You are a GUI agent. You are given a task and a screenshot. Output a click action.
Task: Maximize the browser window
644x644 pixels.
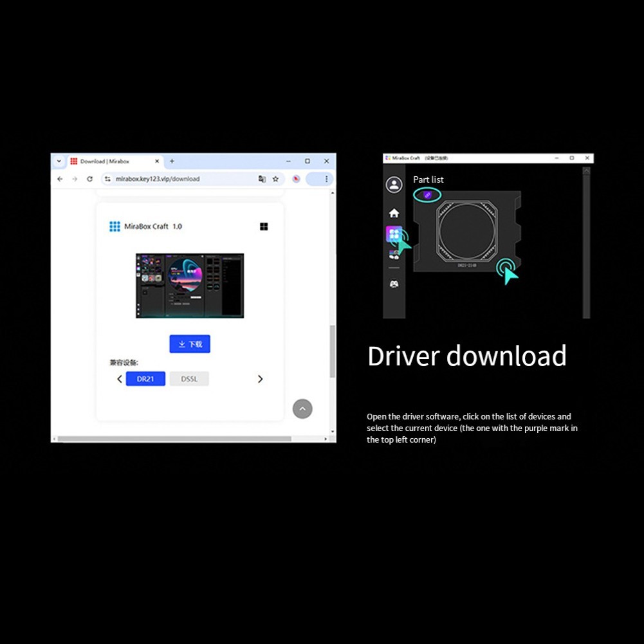click(308, 161)
